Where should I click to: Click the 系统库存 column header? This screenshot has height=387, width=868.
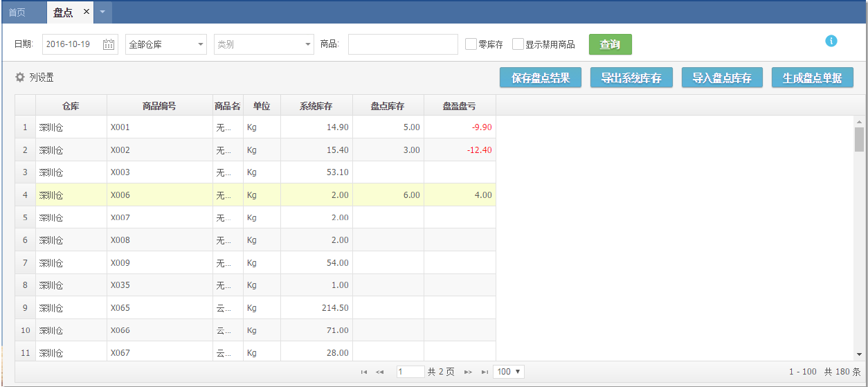(x=316, y=106)
